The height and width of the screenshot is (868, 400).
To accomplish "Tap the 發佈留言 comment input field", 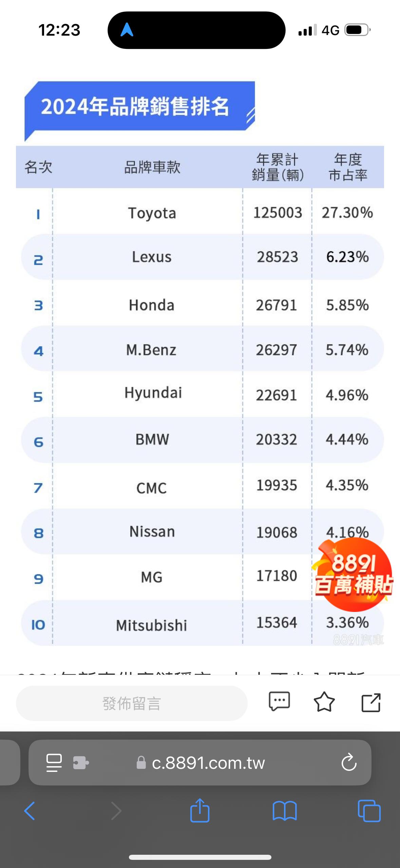I will pyautogui.click(x=132, y=703).
